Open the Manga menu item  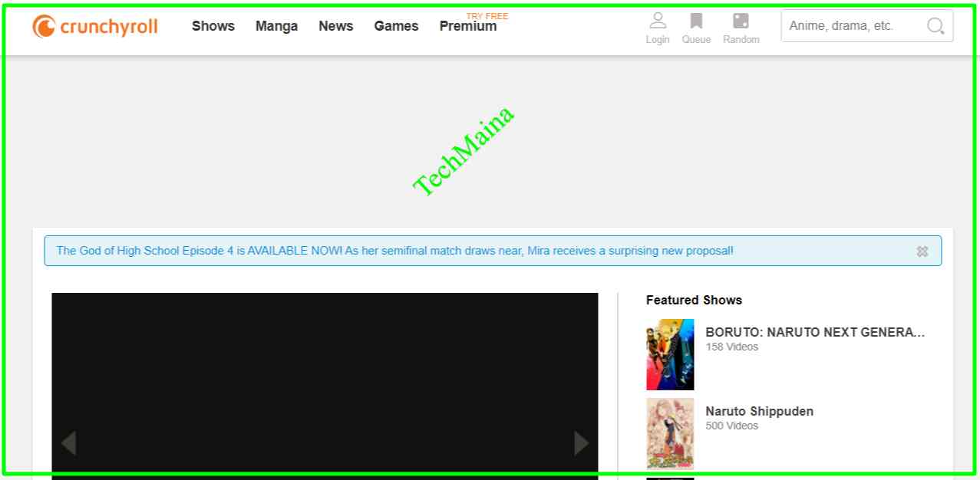pyautogui.click(x=276, y=26)
